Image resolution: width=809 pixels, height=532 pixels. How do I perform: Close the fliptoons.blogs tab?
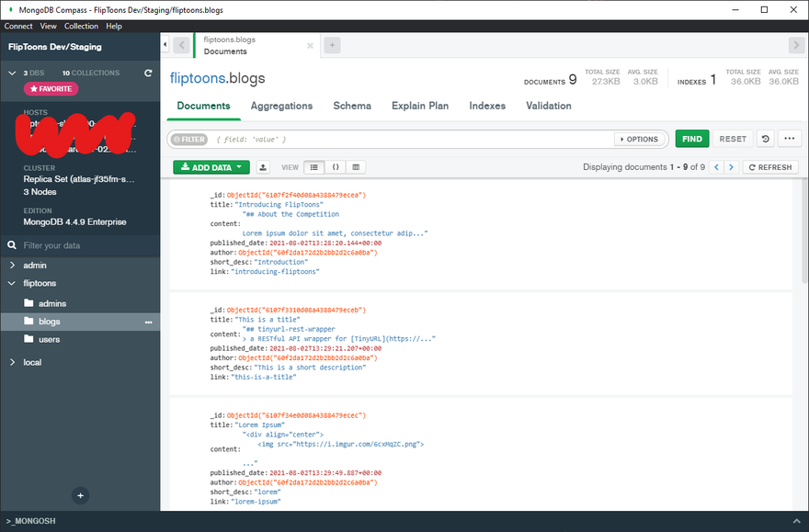(x=310, y=45)
